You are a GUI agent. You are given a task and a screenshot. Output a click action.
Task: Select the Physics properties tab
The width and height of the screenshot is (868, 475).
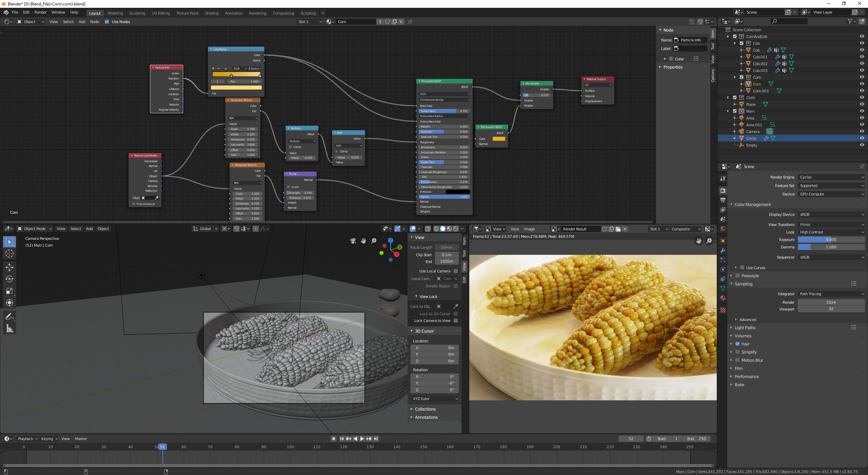click(x=723, y=269)
